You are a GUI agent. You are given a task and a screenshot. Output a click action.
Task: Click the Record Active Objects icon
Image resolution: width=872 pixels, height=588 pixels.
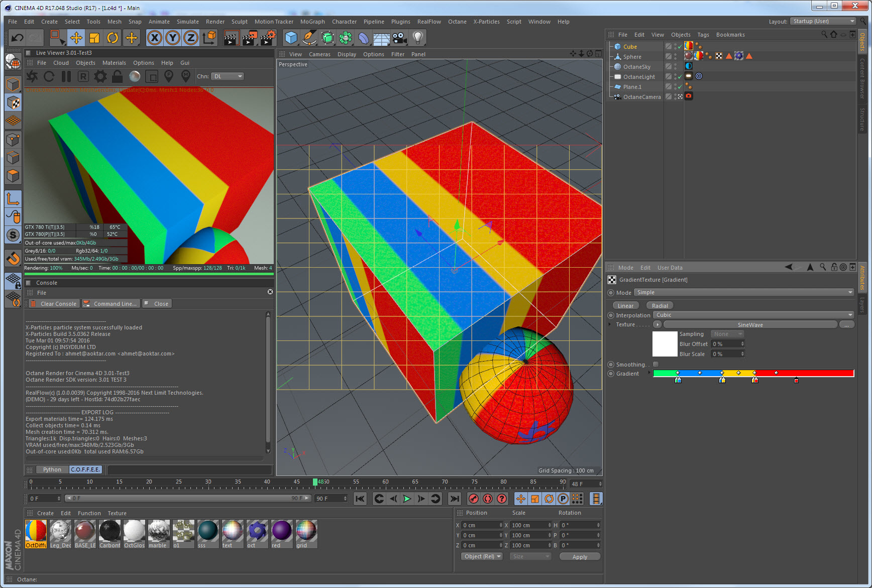[x=473, y=499]
